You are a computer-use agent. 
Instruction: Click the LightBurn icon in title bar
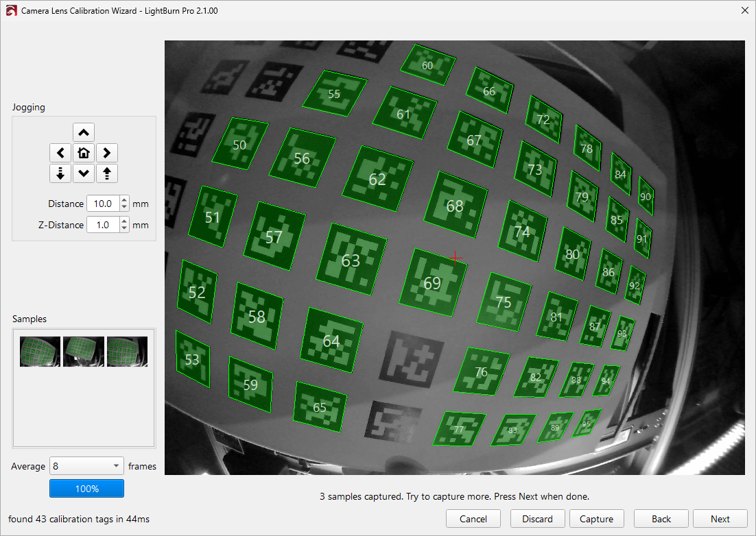pyautogui.click(x=10, y=11)
